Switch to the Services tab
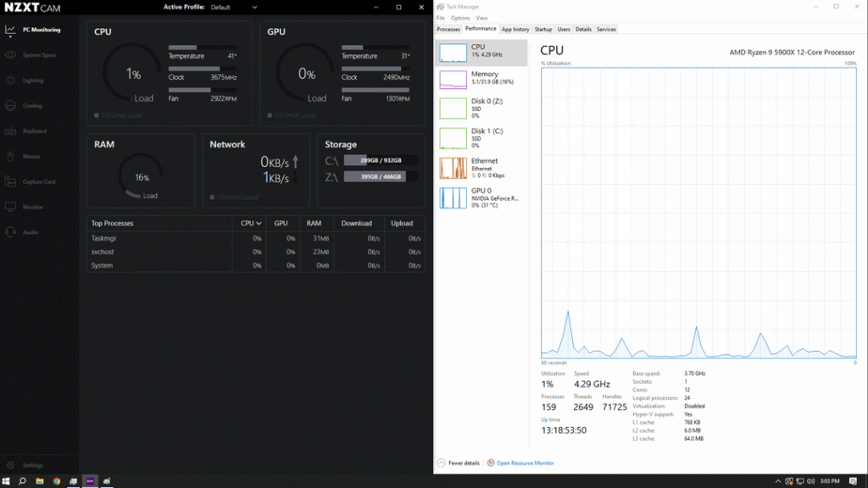868x488 pixels. click(x=606, y=30)
